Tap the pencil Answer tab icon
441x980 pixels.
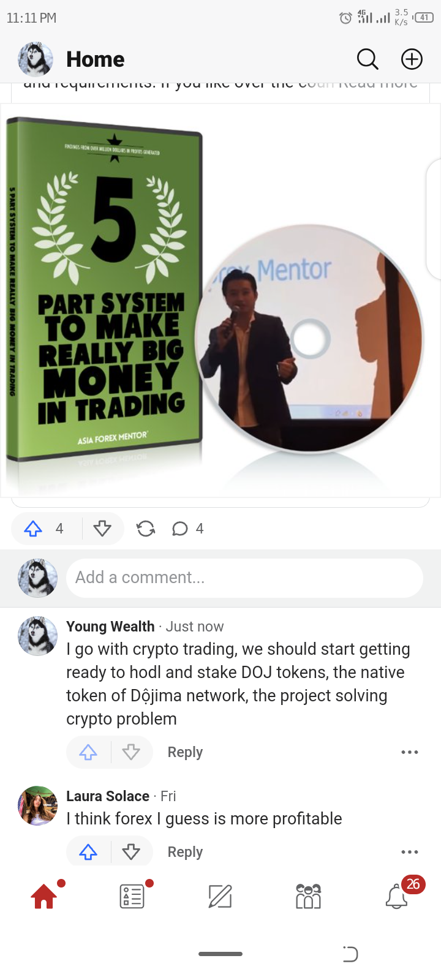pyautogui.click(x=221, y=897)
